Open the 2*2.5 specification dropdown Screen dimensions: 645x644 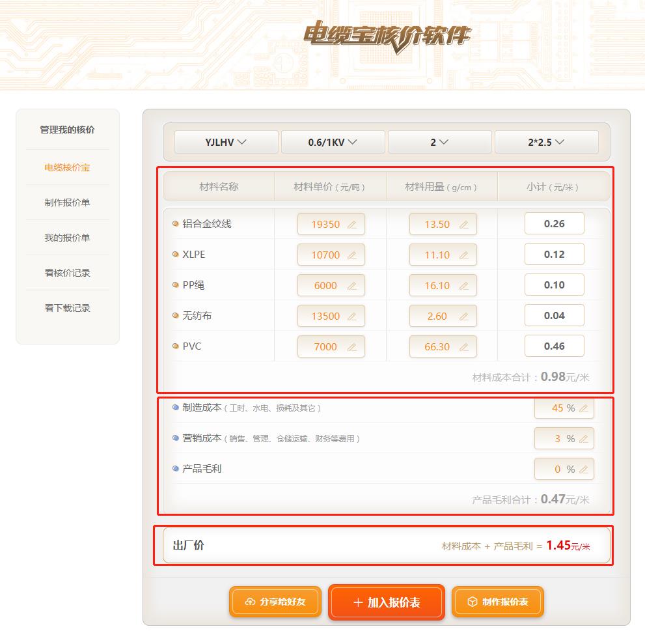click(x=546, y=142)
